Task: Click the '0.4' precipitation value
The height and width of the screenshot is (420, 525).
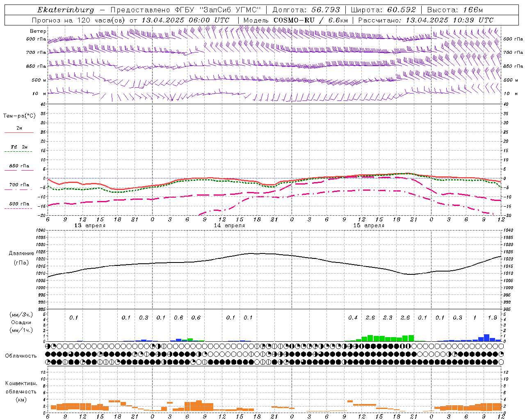Action: coord(353,317)
